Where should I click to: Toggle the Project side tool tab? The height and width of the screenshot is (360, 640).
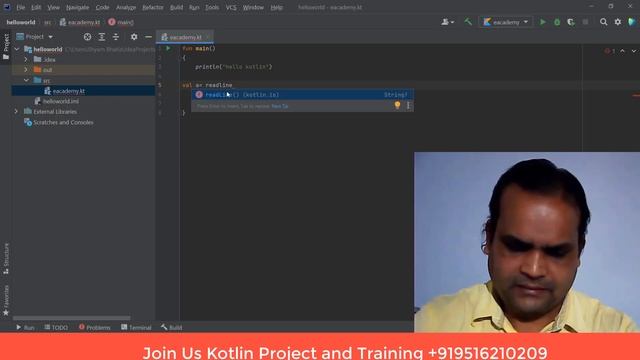6,47
